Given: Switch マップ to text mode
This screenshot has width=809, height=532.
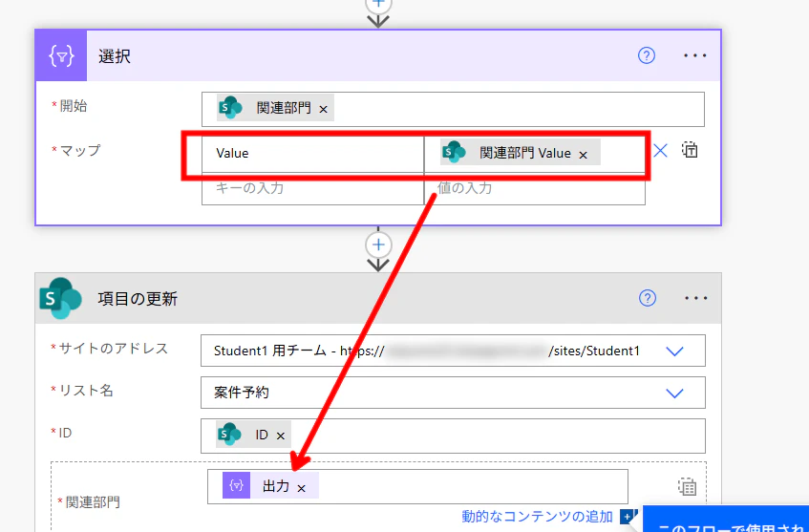Looking at the screenshot, I should 690,150.
